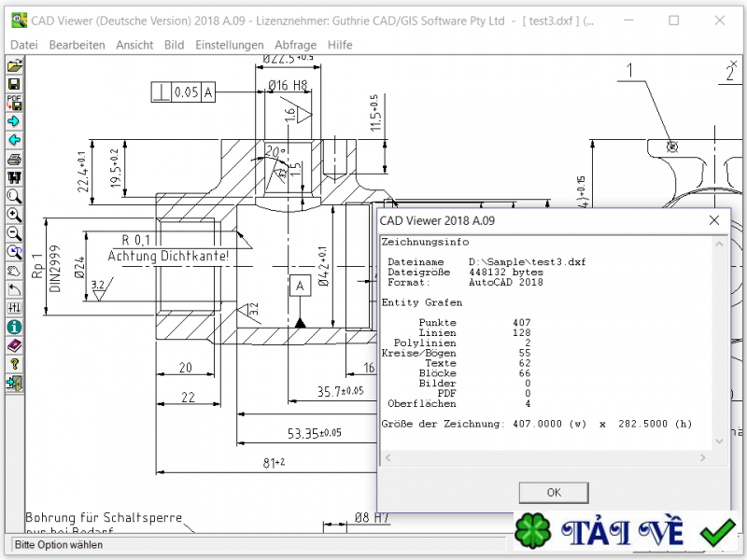Select the Zoom In tool
This screenshot has height=560, width=747.
tap(12, 216)
